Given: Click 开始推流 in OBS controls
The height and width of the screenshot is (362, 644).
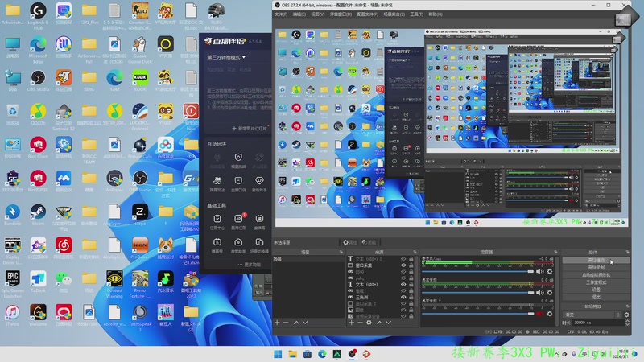Looking at the screenshot, I should 596,260.
